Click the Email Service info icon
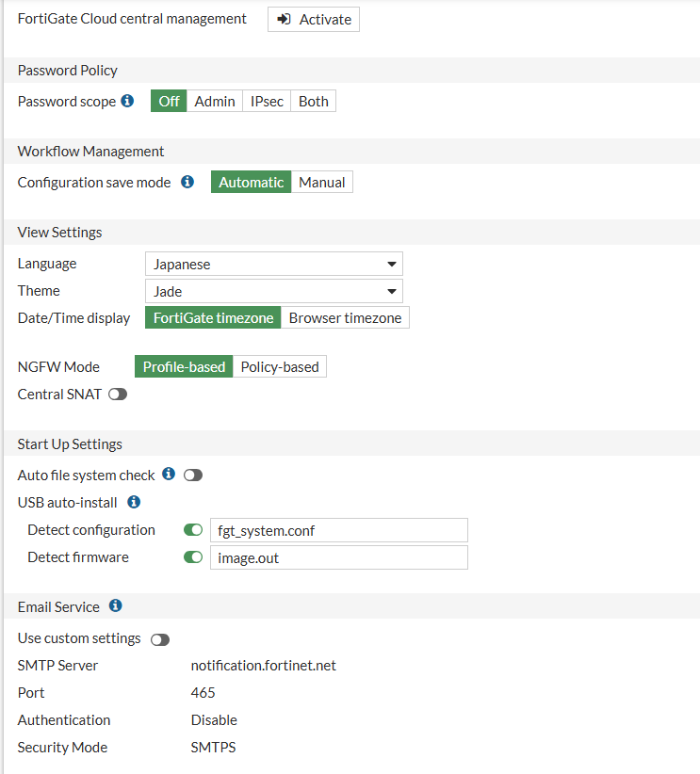 click(116, 605)
